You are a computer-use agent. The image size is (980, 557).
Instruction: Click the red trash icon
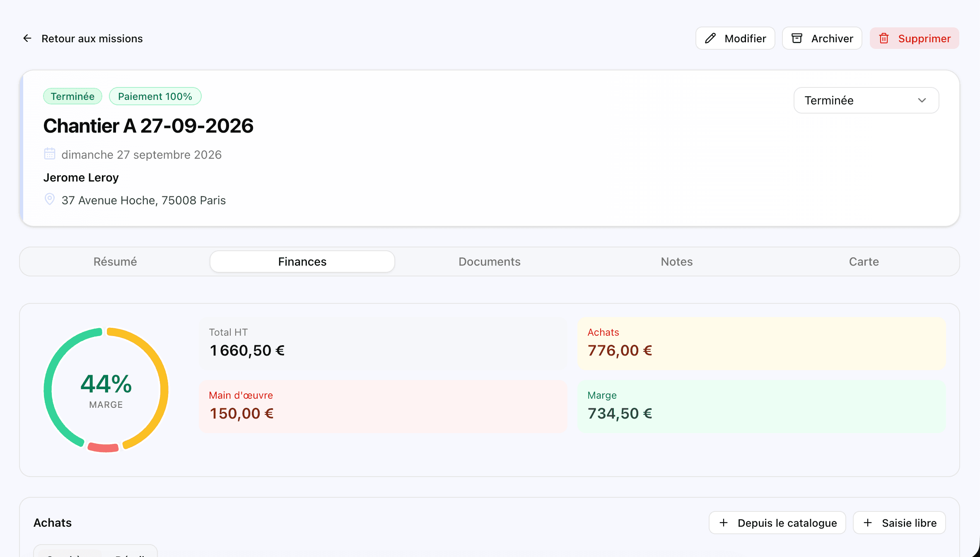tap(884, 38)
